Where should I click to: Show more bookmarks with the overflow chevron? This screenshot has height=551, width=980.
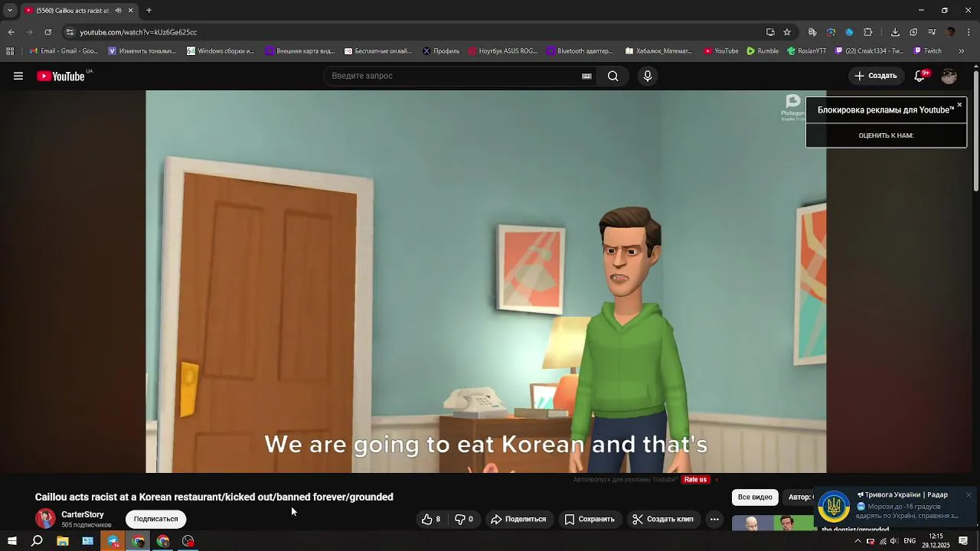962,51
